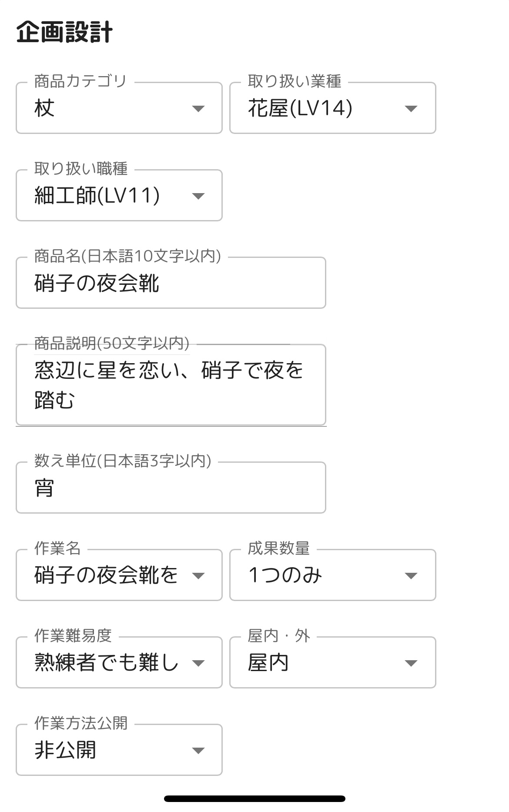509x812 pixels.
Task: Open the 作業方法公開 dropdown showing 非公開
Action: coord(109,750)
